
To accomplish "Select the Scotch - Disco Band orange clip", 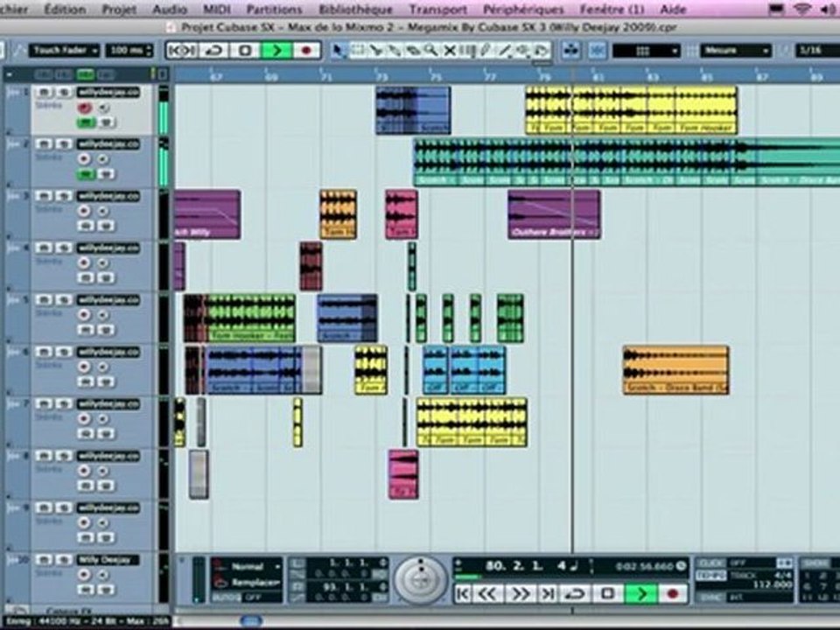I will pos(676,371).
